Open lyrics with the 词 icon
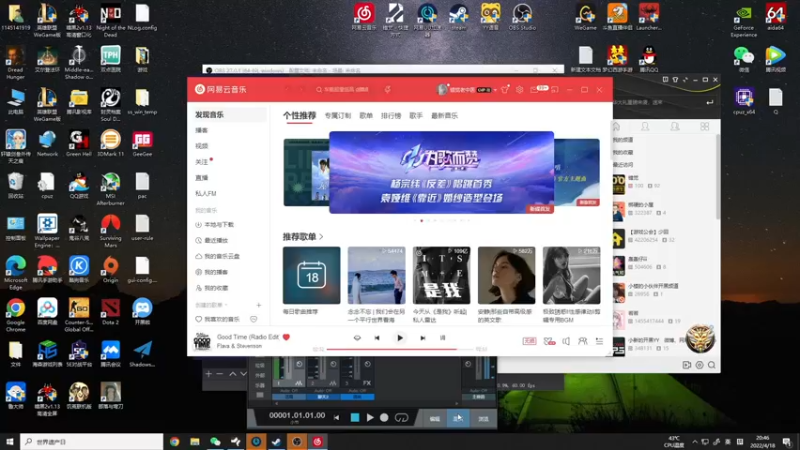Screen dimensions: 800x450 [x=442, y=338]
